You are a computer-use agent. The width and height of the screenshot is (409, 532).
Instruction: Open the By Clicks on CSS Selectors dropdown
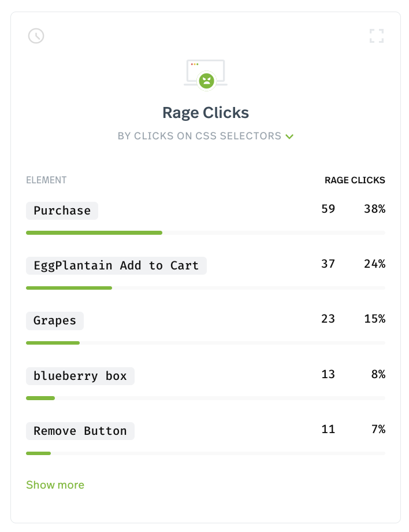pos(205,136)
